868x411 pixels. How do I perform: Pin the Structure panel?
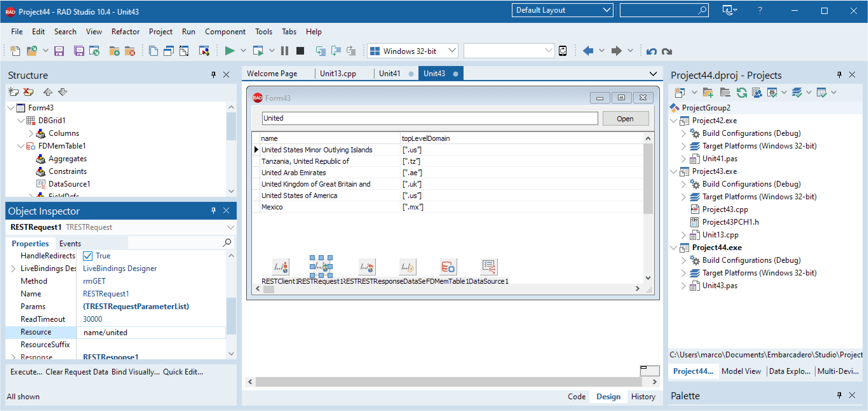pyautogui.click(x=213, y=75)
